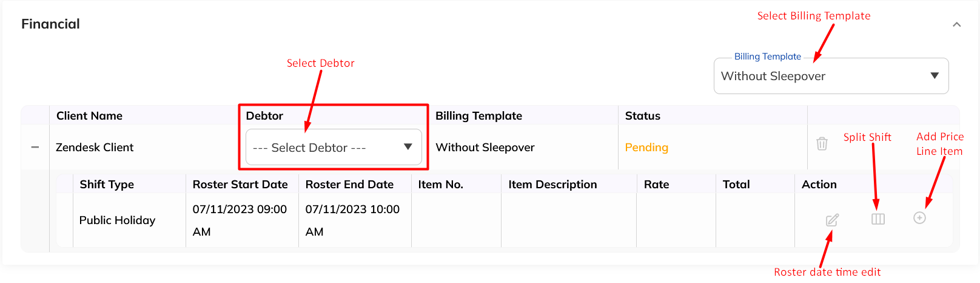Click the Roster Start Date column header
The width and height of the screenshot is (980, 283).
[x=240, y=185]
